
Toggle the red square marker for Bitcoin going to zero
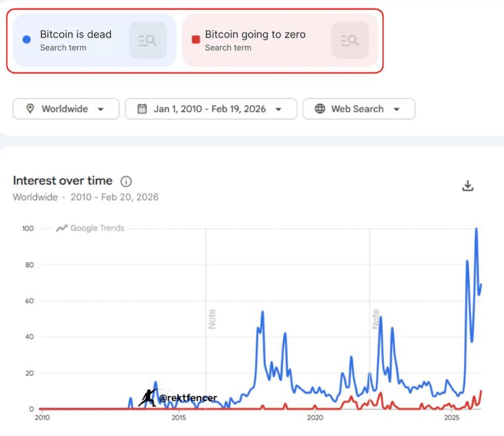click(195, 39)
